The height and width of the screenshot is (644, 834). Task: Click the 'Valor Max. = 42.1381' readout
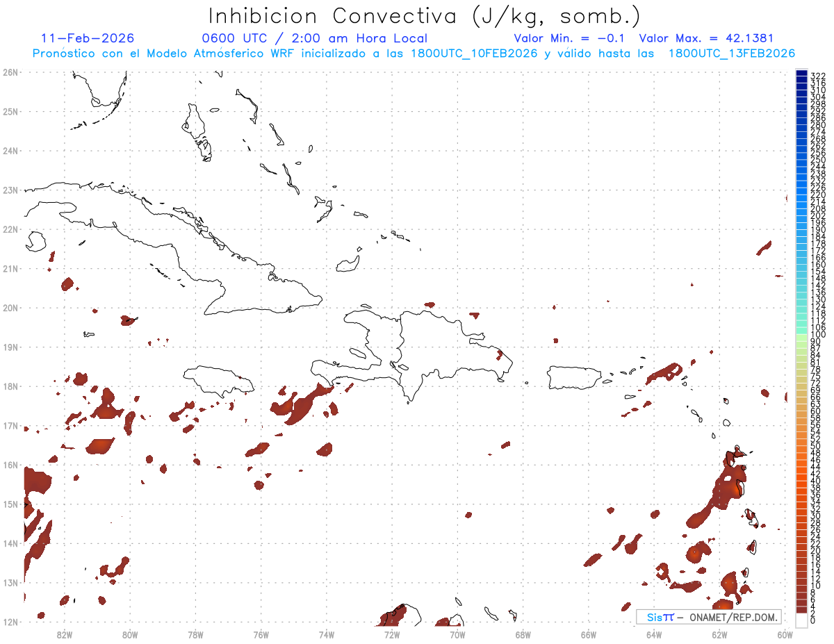point(706,38)
